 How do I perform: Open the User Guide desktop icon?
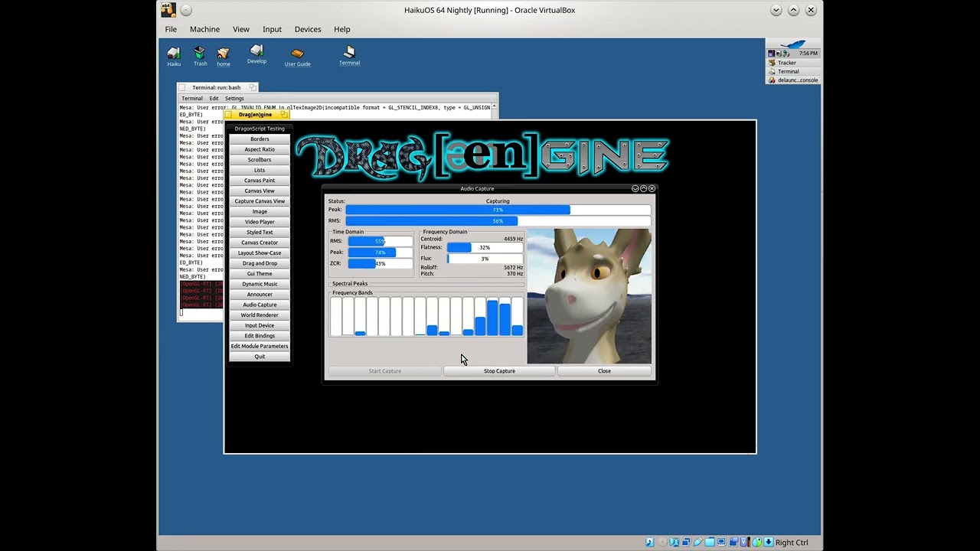tap(297, 57)
